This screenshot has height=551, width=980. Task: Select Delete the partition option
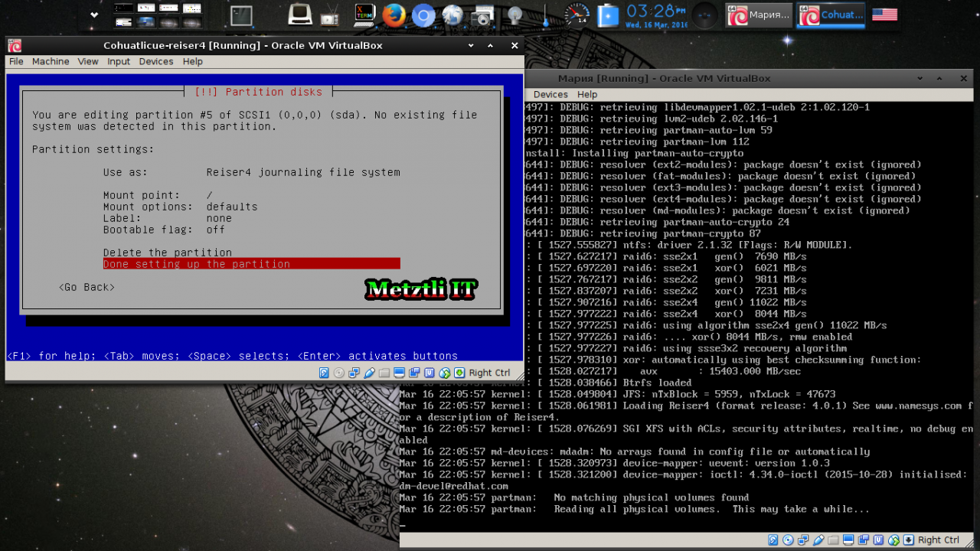(168, 253)
